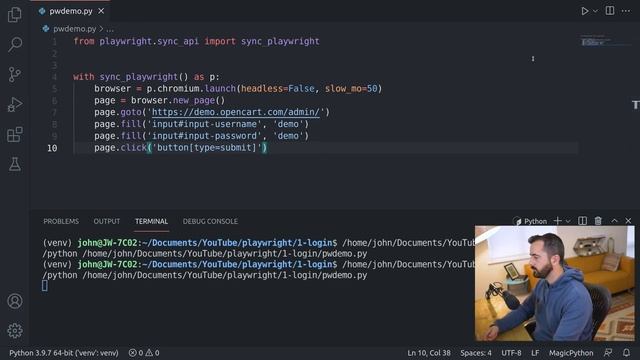
Task: Open the Search view in activity bar
Action: tap(15, 44)
